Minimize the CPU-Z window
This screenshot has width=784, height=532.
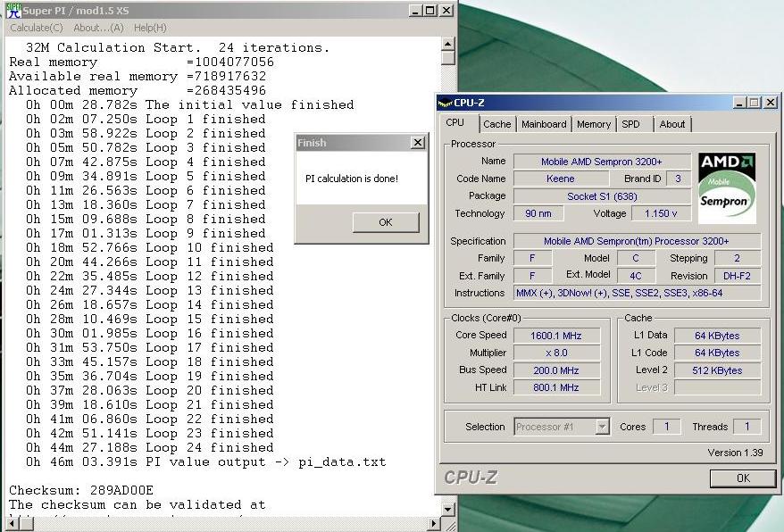click(739, 103)
